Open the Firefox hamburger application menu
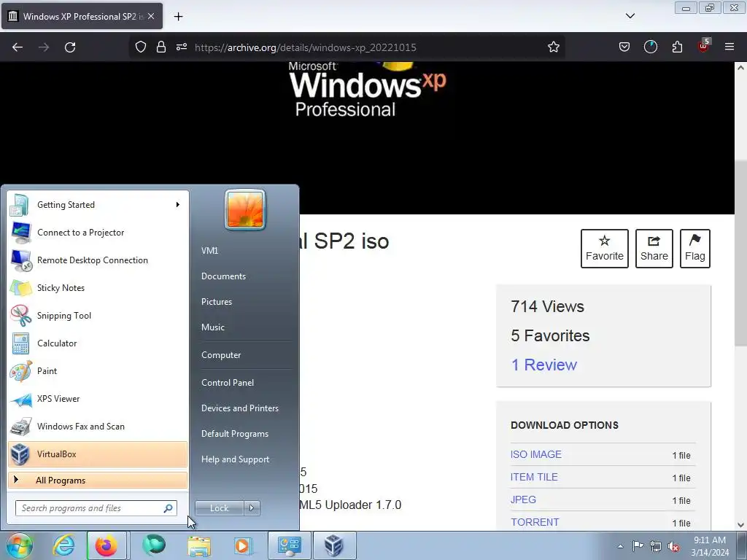The image size is (747, 560). coord(729,47)
